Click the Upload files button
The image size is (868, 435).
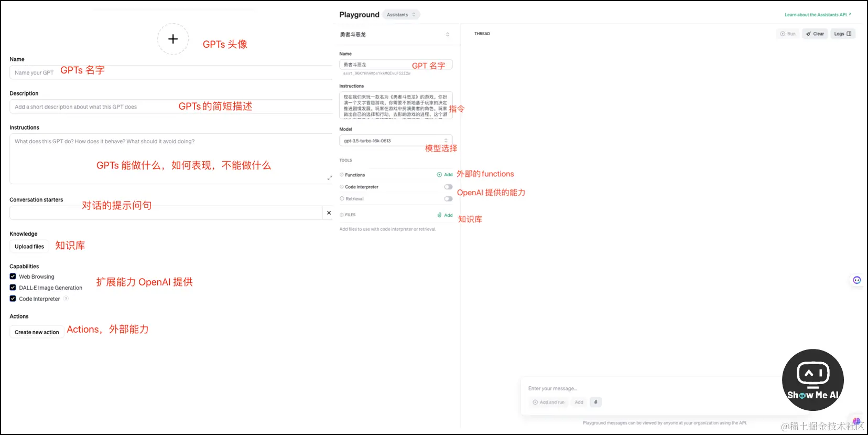pos(29,246)
